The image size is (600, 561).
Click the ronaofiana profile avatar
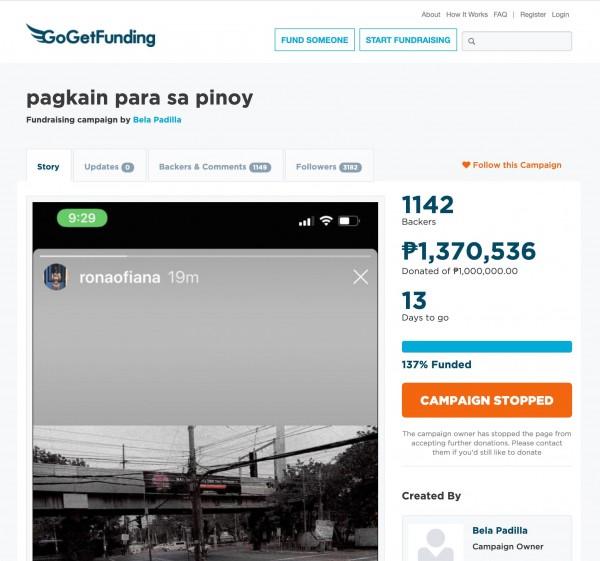point(56,277)
